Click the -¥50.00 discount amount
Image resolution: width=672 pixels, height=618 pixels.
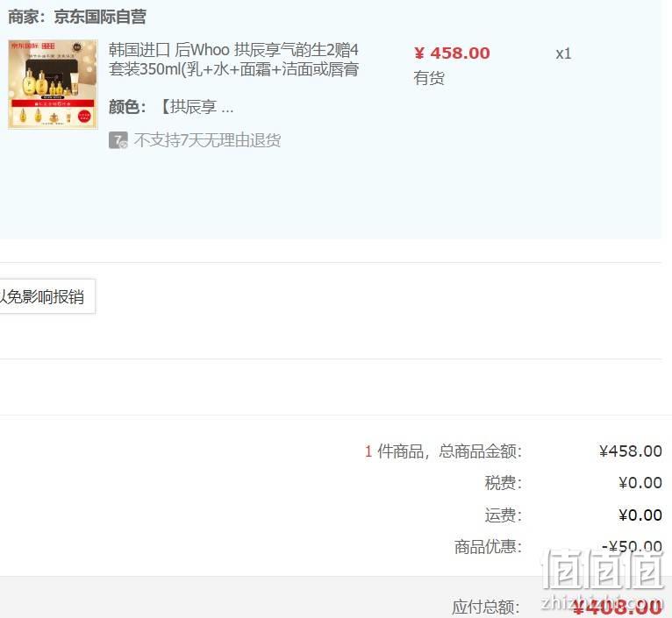633,546
